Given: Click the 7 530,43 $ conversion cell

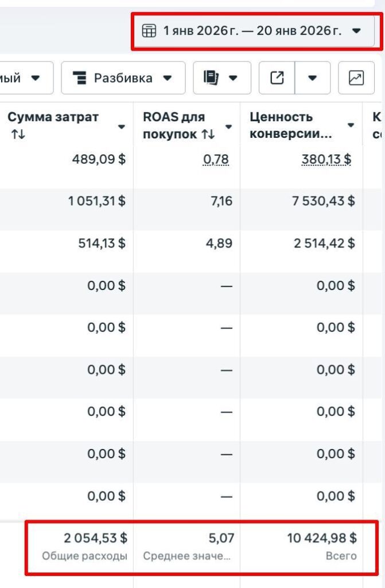Looking at the screenshot, I should pos(325,201).
